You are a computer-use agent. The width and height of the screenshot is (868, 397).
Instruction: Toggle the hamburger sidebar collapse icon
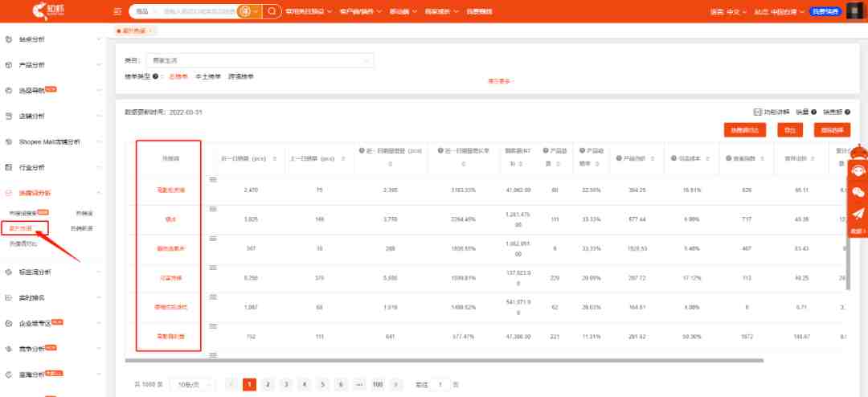pyautogui.click(x=117, y=11)
